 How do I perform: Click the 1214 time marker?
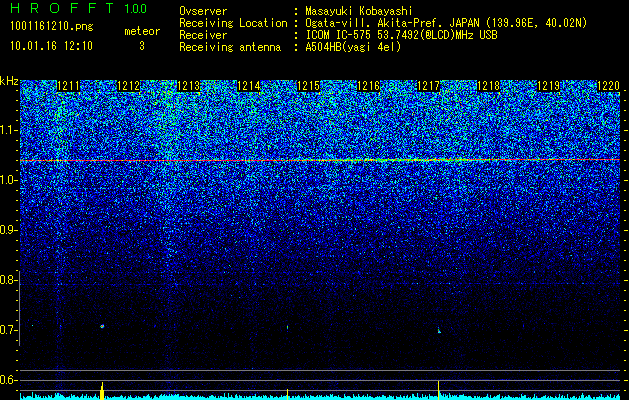point(249,86)
